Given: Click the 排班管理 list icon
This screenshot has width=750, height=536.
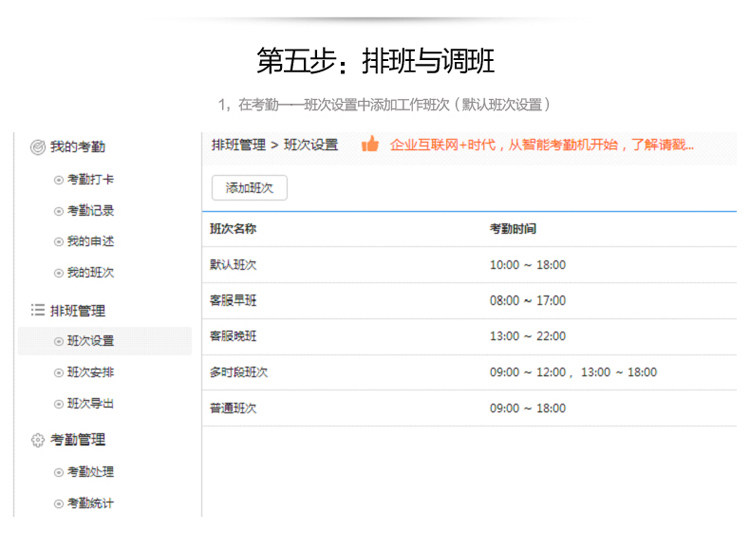Looking at the screenshot, I should pos(38,310).
